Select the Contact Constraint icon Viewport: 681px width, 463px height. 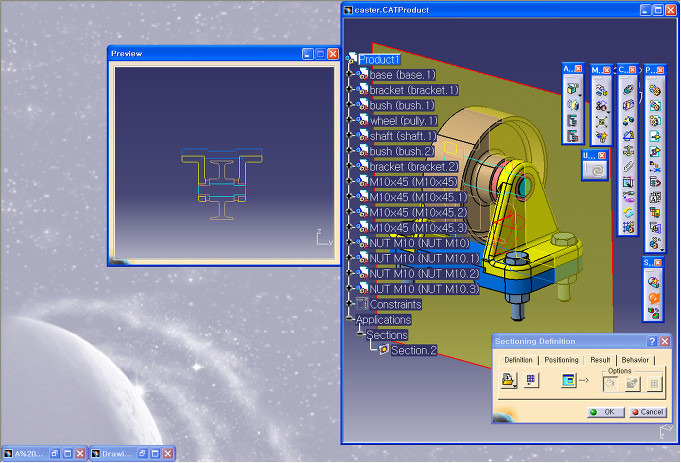[628, 105]
